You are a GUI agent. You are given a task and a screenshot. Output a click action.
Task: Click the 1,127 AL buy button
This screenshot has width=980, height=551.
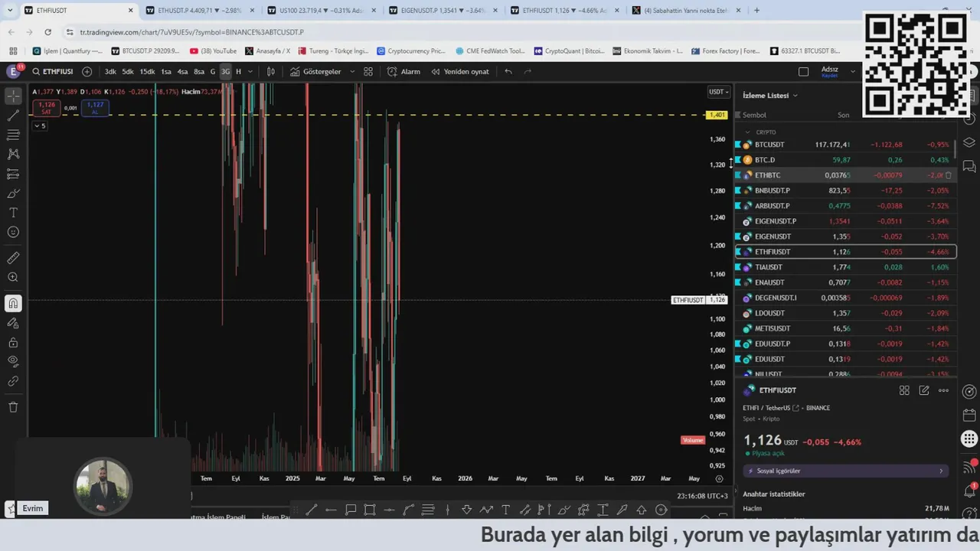pyautogui.click(x=95, y=108)
